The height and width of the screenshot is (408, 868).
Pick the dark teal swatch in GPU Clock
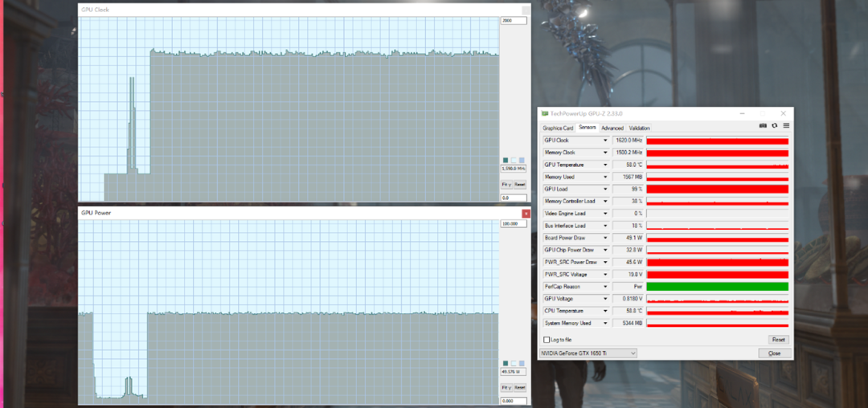pyautogui.click(x=506, y=161)
